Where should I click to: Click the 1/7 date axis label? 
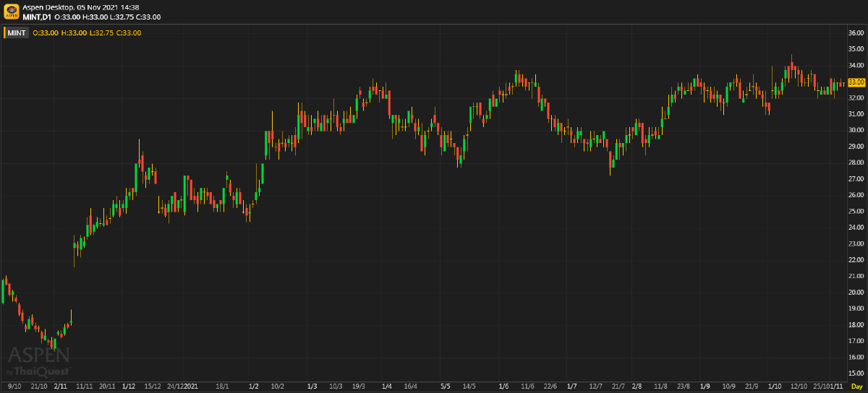point(571,387)
